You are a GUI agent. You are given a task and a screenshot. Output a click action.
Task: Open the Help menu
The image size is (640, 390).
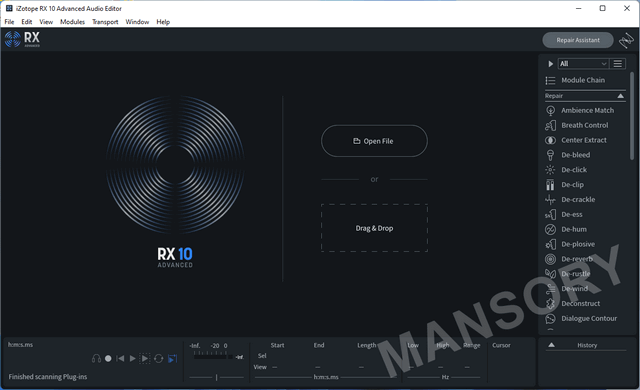(163, 22)
